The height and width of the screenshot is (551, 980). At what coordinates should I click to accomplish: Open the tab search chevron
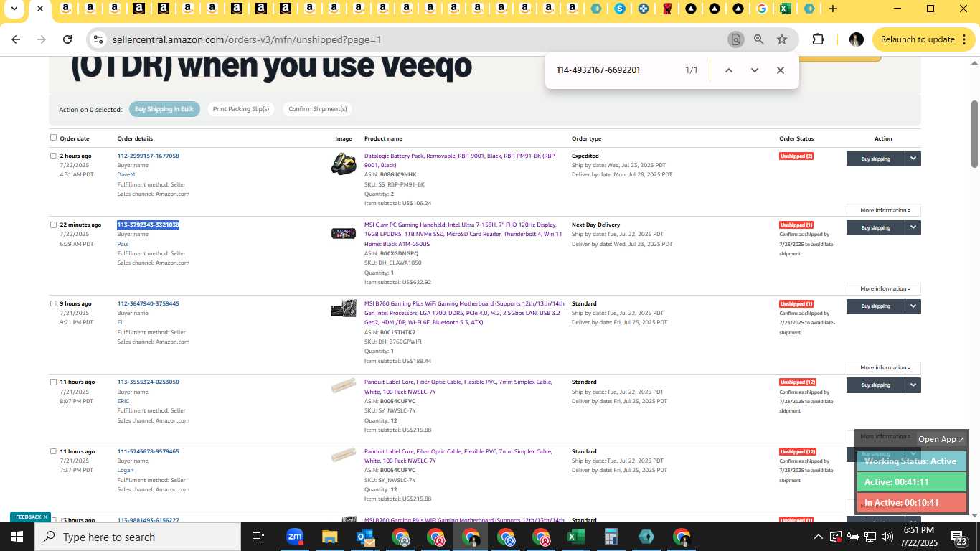14,9
